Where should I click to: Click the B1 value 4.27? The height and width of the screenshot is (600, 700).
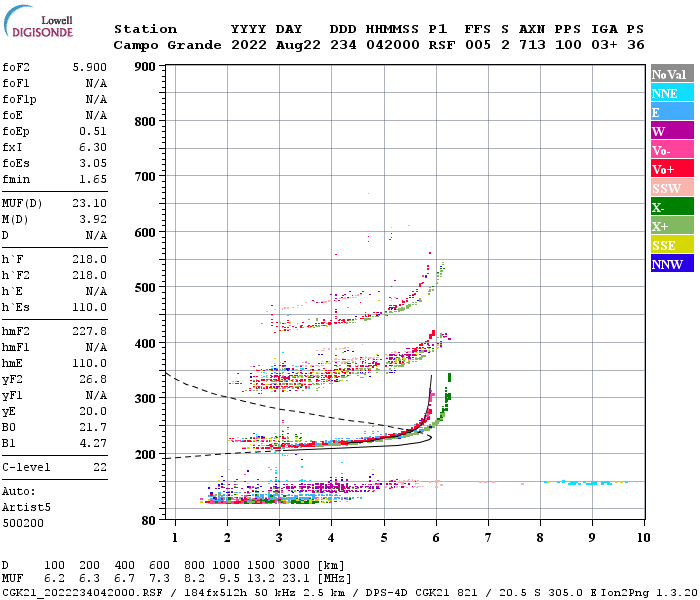point(93,444)
